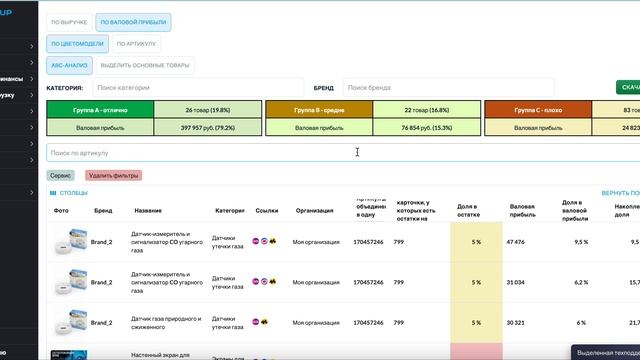Click 9,5 % share of gross profit cell
Image resolution: width=640 pixels, height=360 pixels.
click(x=581, y=242)
